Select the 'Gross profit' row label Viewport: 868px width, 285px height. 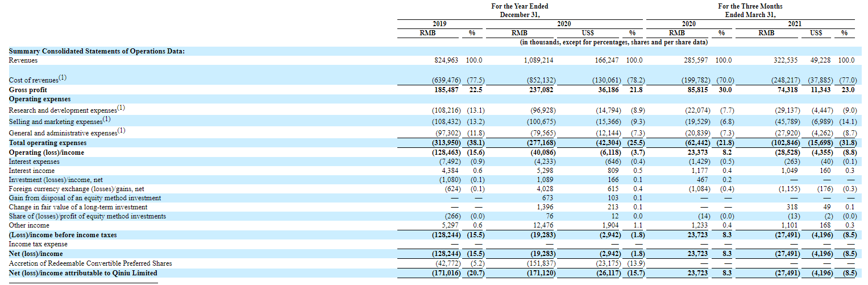(28, 90)
